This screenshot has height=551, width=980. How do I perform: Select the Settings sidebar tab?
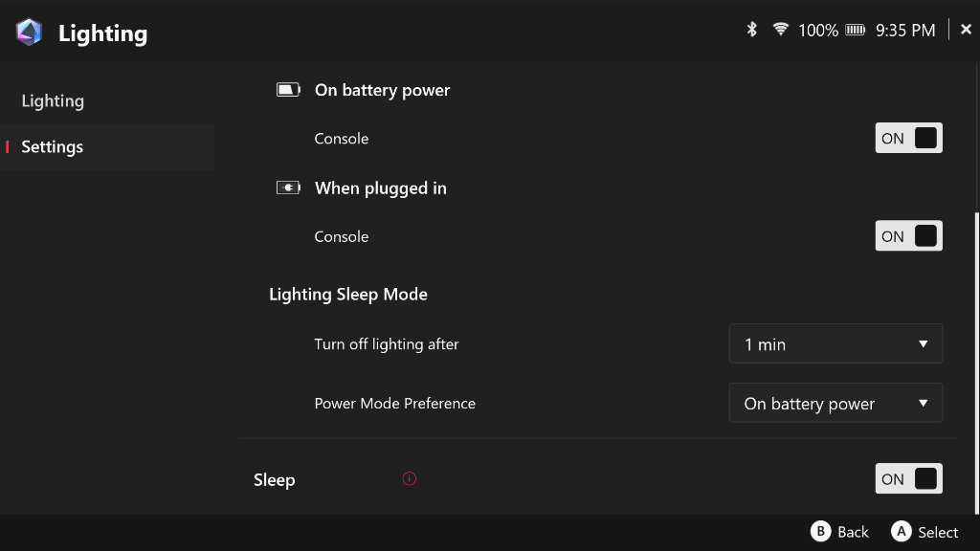point(53,147)
